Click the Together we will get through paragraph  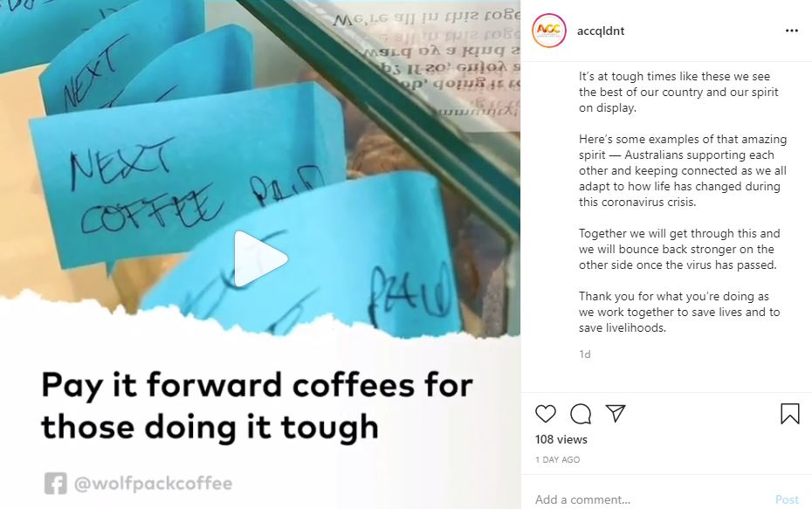click(x=679, y=249)
